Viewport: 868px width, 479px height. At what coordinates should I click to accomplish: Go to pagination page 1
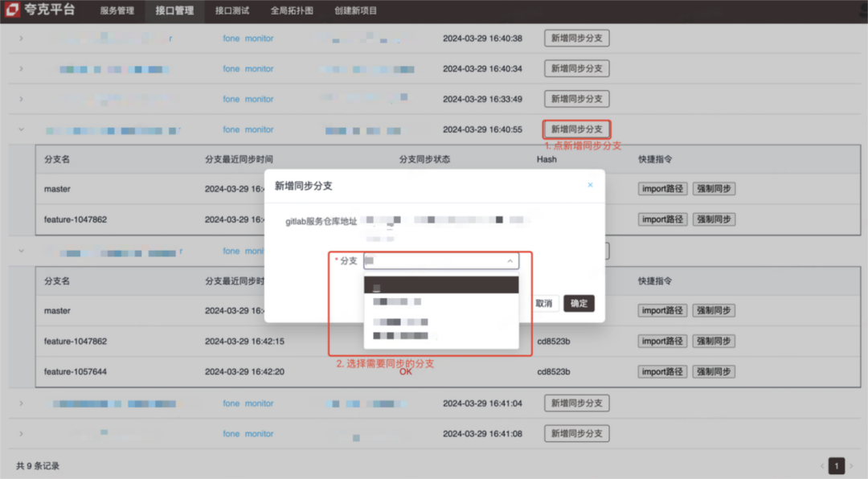[x=837, y=465]
